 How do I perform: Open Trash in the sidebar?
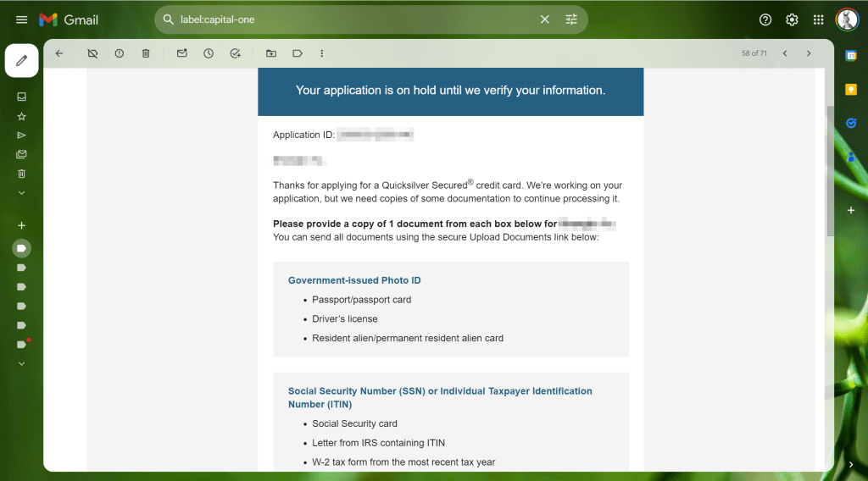click(x=21, y=174)
